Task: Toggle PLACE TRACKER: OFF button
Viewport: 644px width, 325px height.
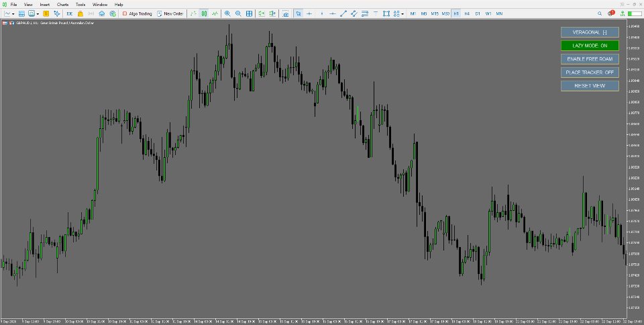Action: tap(590, 73)
